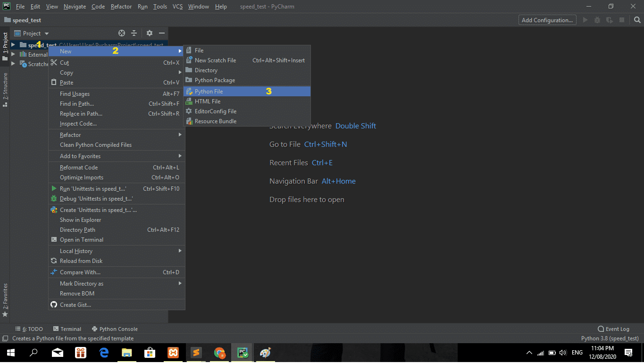Screen dimensions: 644x363
Task: Hide the Project panel with minus icon
Action: 162,33
